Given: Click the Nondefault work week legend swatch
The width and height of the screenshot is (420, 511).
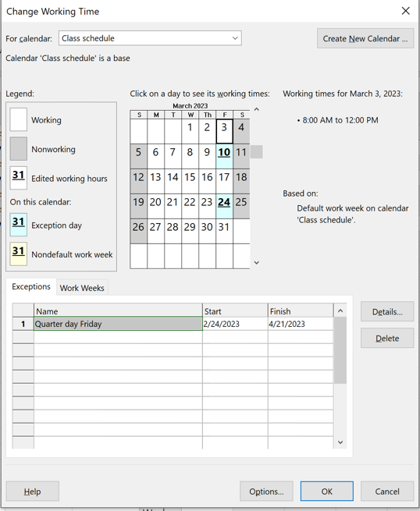Looking at the screenshot, I should click(18, 254).
